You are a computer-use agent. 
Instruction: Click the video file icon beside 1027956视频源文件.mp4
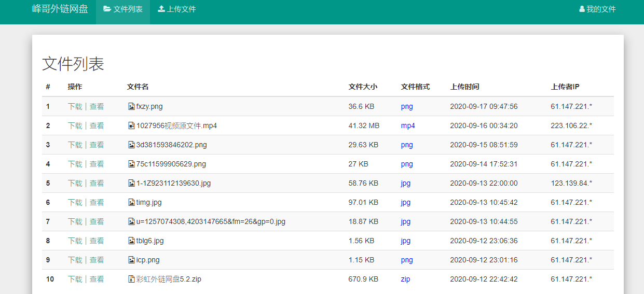(131, 125)
